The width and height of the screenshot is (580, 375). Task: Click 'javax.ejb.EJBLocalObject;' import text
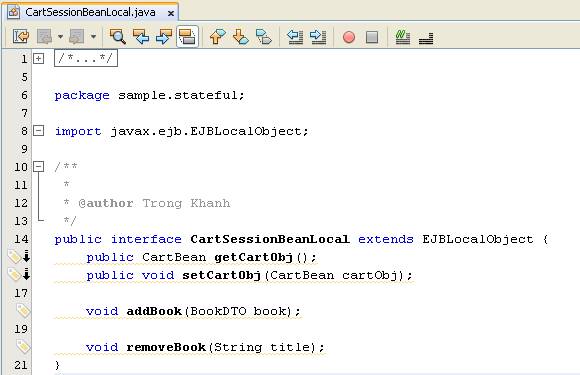[209, 131]
